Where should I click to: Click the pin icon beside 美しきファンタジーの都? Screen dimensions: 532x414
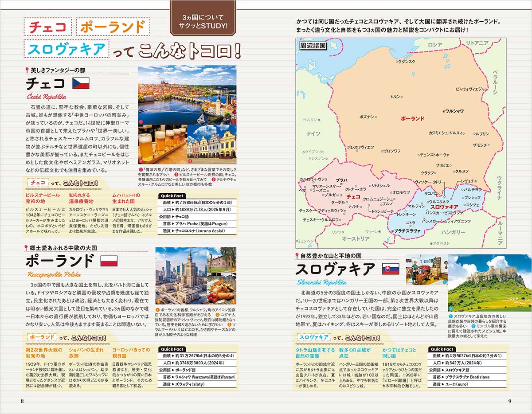tap(27, 70)
